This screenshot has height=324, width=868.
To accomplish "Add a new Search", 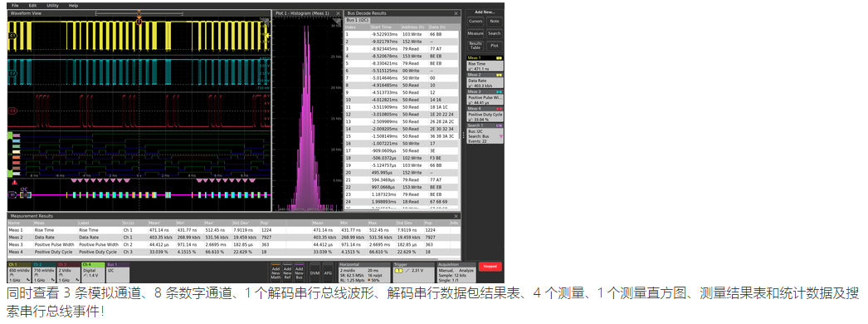I will (x=495, y=33).
